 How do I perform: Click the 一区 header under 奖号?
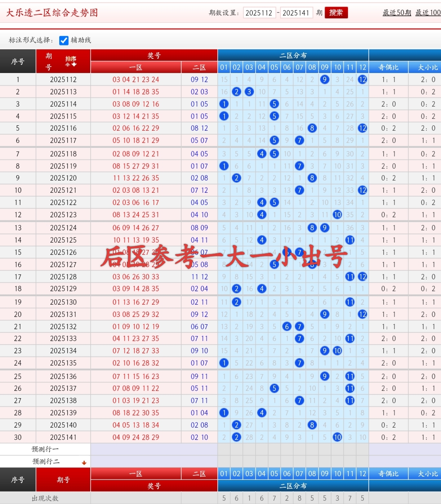[136, 67]
